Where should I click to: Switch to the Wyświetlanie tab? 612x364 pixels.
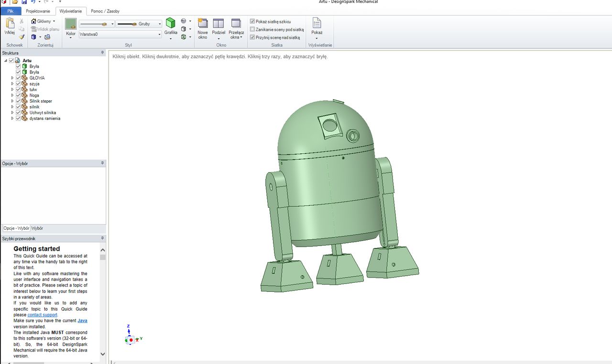(71, 11)
